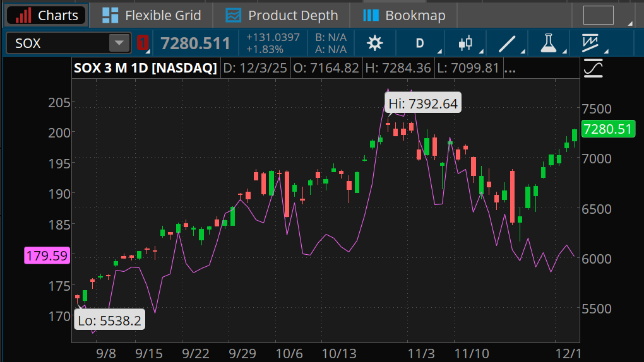Click the 12/1 date axis label
This screenshot has width=644, height=362.
tap(568, 353)
